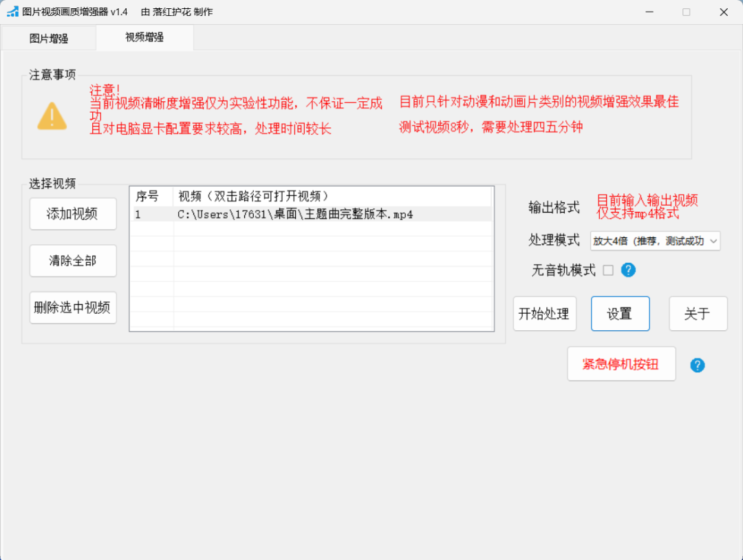Switch to the 图片增强 tab
This screenshot has height=560, width=743.
pos(49,38)
